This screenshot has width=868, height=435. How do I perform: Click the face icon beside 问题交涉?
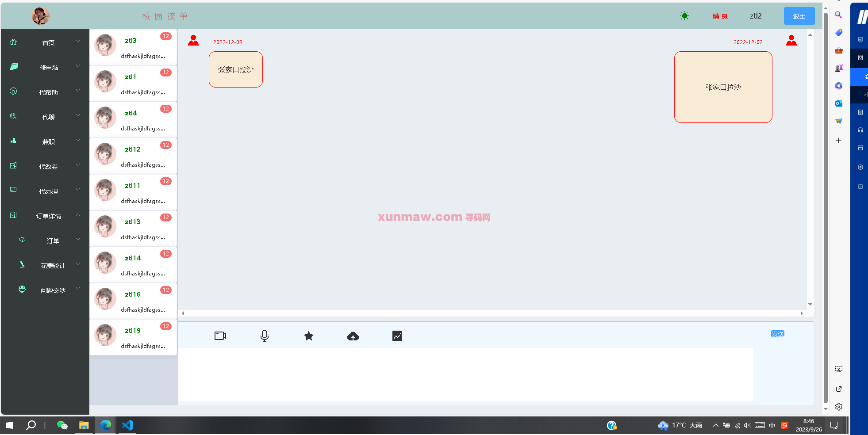pos(22,289)
